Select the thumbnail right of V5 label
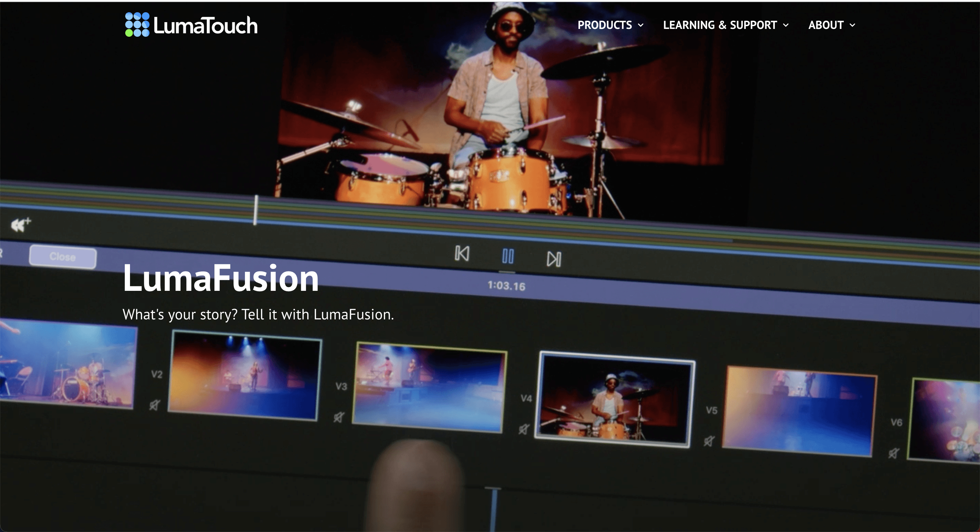Image resolution: width=980 pixels, height=532 pixels. [799, 412]
